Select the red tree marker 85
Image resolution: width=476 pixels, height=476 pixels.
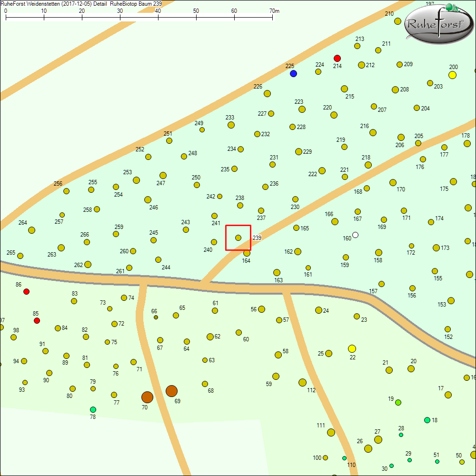pyautogui.click(x=37, y=321)
